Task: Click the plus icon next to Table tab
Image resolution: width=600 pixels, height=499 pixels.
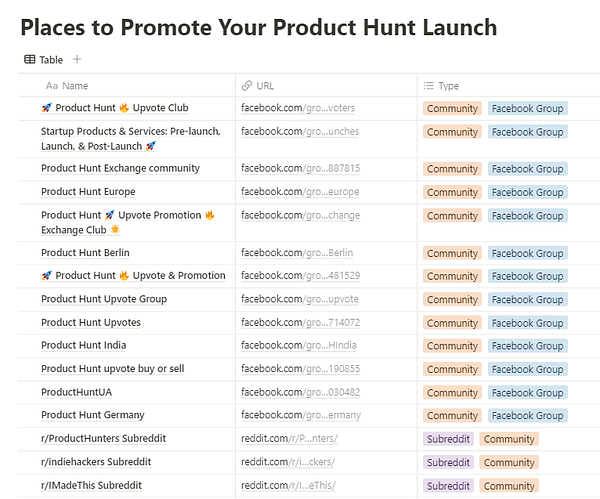Action: coord(77,60)
